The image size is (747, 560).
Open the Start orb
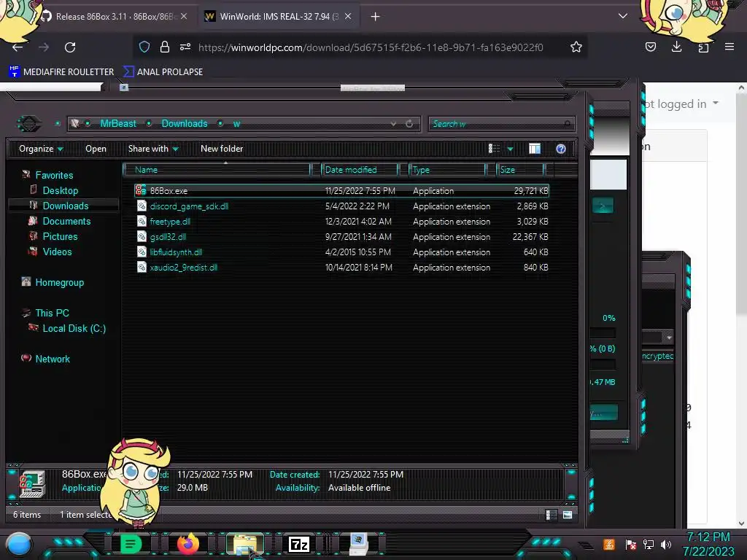[19, 545]
